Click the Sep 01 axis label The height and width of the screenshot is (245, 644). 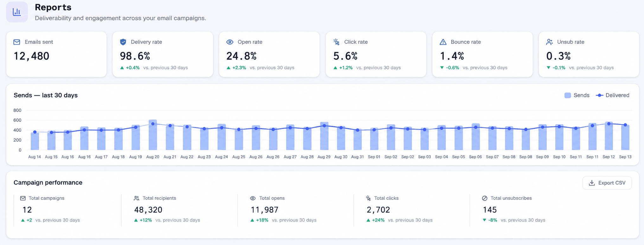[374, 157]
